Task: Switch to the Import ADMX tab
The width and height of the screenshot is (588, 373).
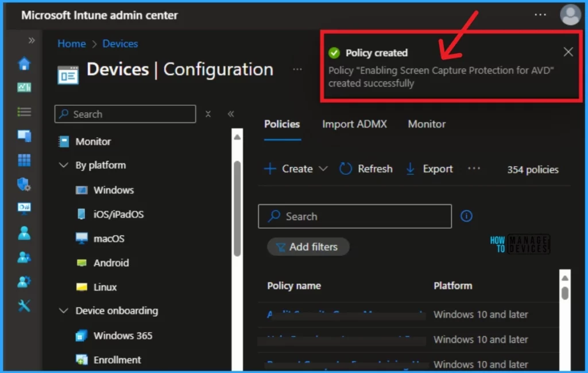Action: [x=354, y=124]
